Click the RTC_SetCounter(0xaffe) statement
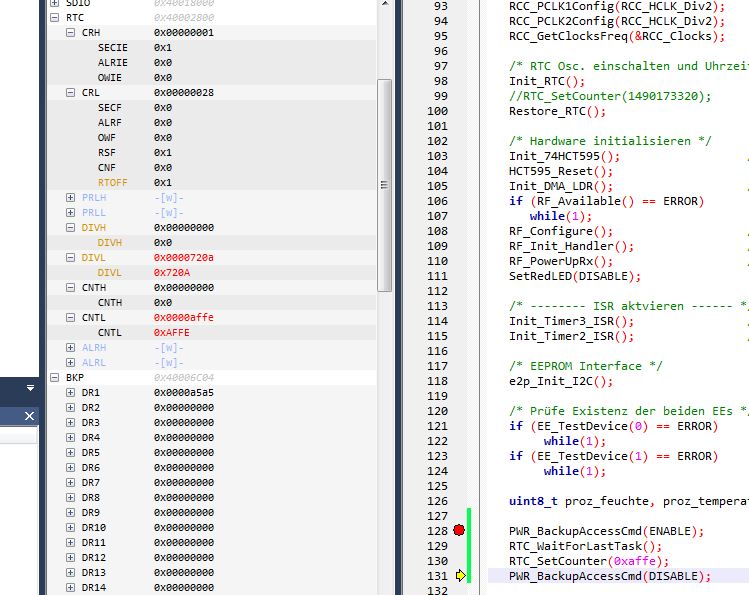The width and height of the screenshot is (749, 595). pos(589,561)
